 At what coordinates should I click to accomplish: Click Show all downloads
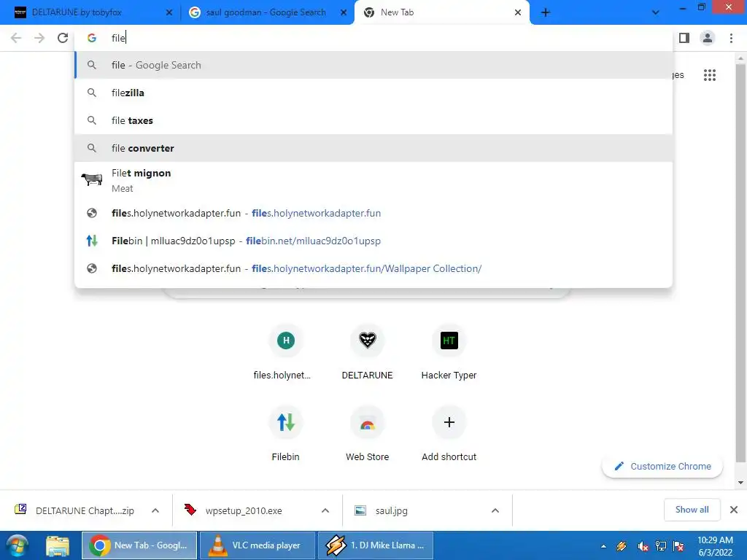692,510
